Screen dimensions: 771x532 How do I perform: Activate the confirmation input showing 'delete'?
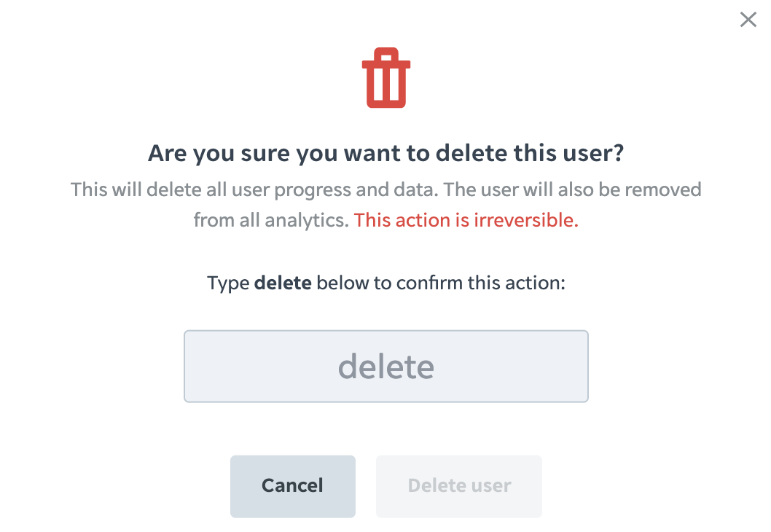(386, 367)
